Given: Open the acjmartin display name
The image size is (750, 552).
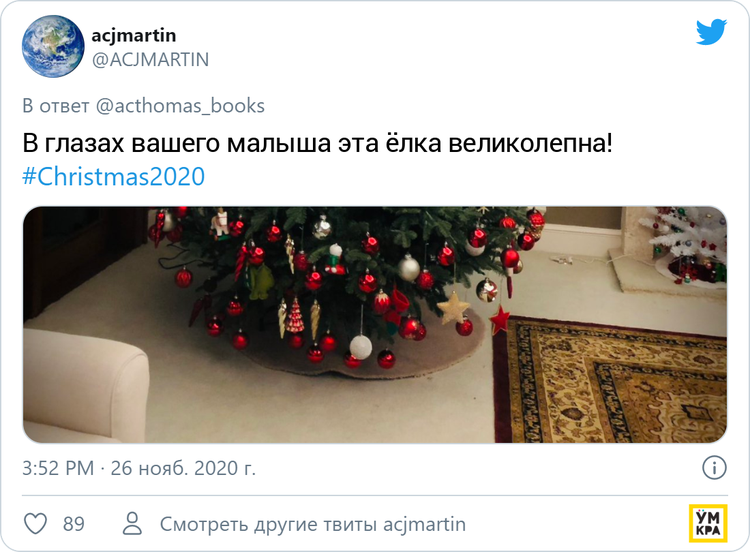Looking at the screenshot, I should 133,35.
